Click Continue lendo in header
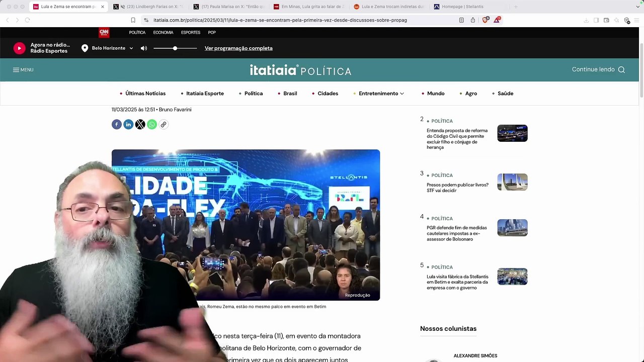Image resolution: width=644 pixels, height=362 pixels. click(x=593, y=69)
